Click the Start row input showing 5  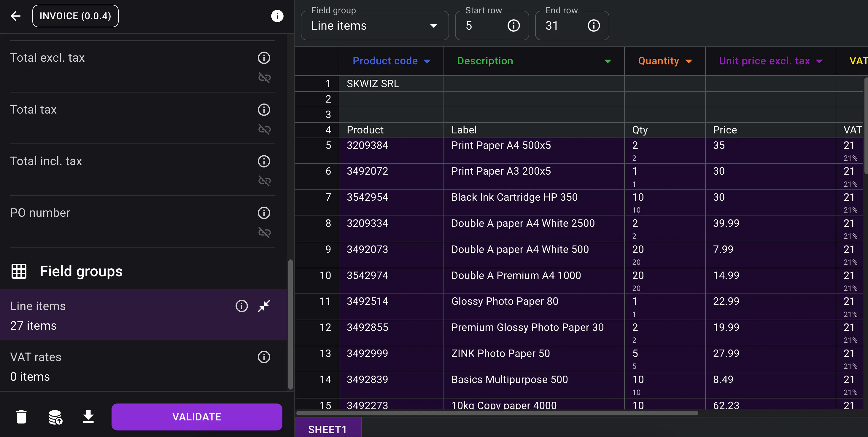(478, 25)
